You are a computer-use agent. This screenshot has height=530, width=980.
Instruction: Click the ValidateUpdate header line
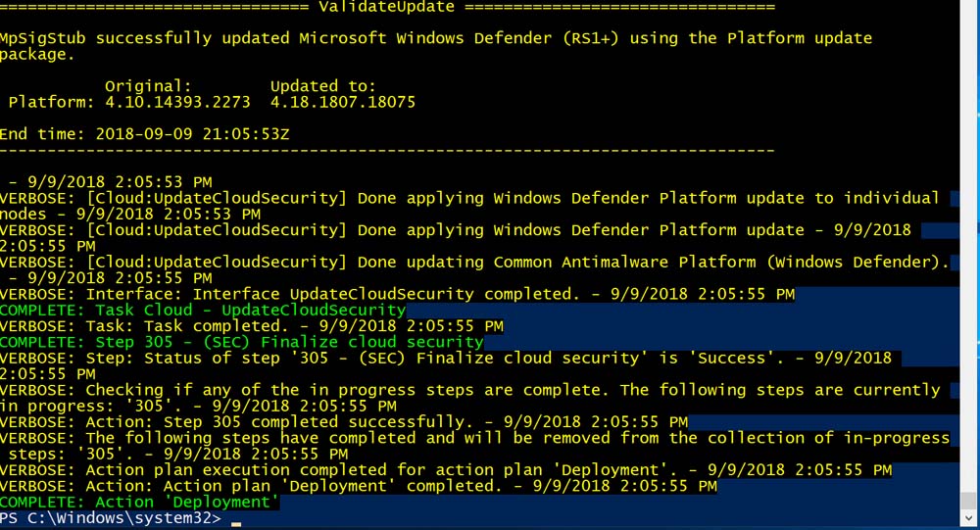point(387,7)
